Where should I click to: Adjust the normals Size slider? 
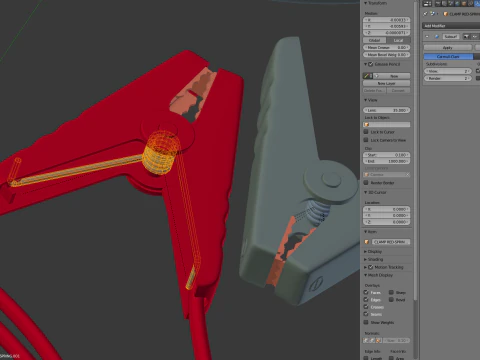click(x=396, y=341)
